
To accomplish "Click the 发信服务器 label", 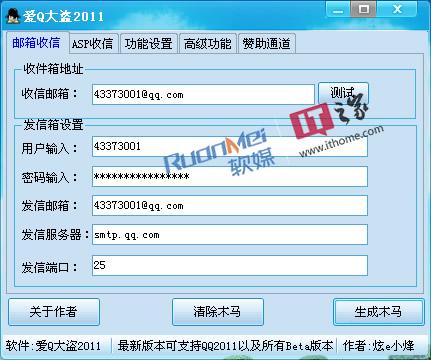I will click(x=55, y=234).
